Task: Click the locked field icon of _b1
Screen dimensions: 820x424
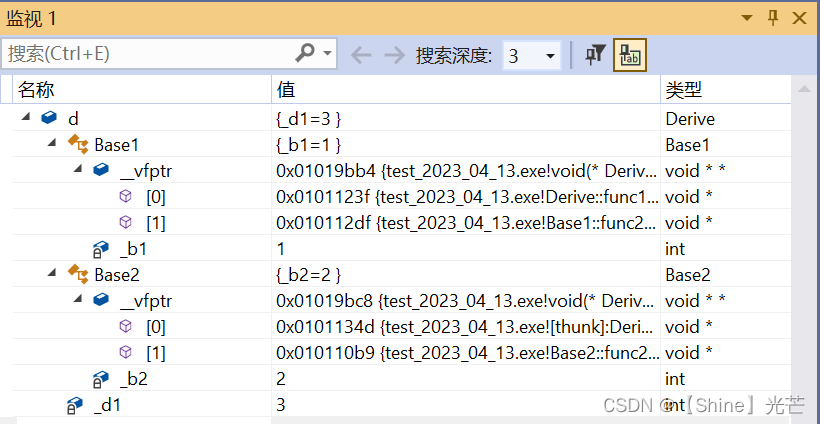Action: (x=100, y=249)
